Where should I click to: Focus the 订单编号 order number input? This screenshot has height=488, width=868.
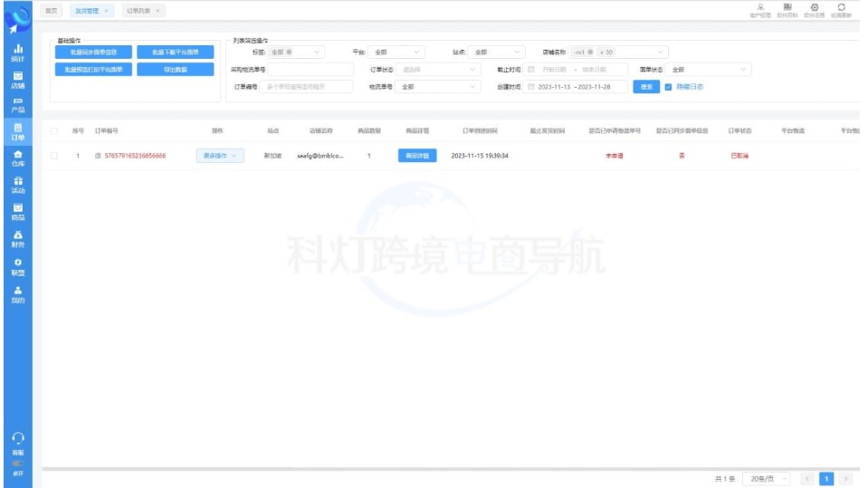(x=306, y=86)
